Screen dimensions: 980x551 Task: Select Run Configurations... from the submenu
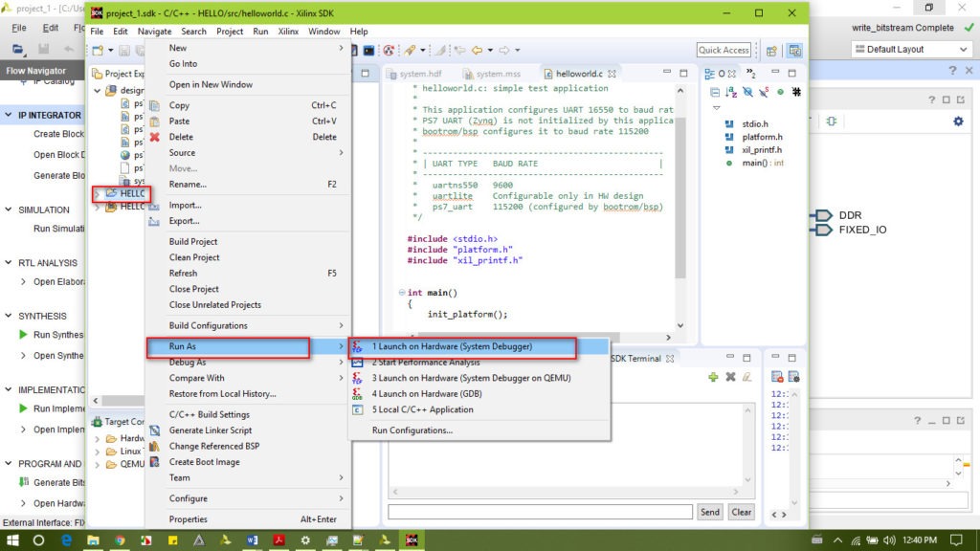click(x=412, y=430)
